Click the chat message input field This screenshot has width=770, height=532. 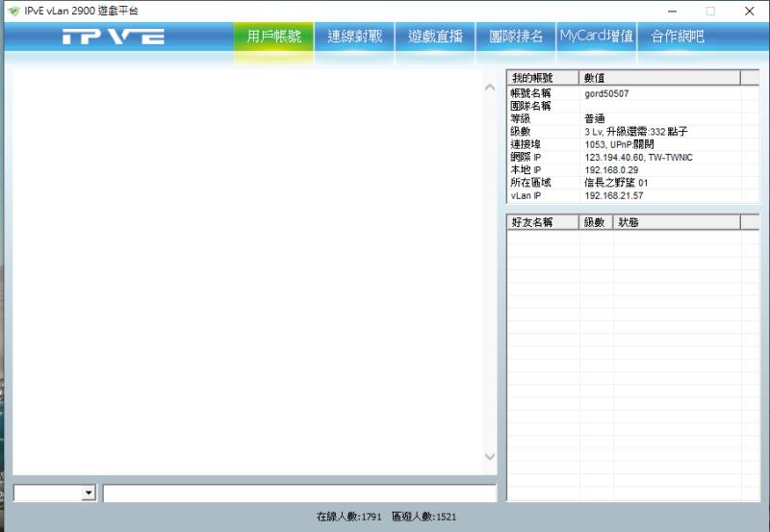coord(299,494)
